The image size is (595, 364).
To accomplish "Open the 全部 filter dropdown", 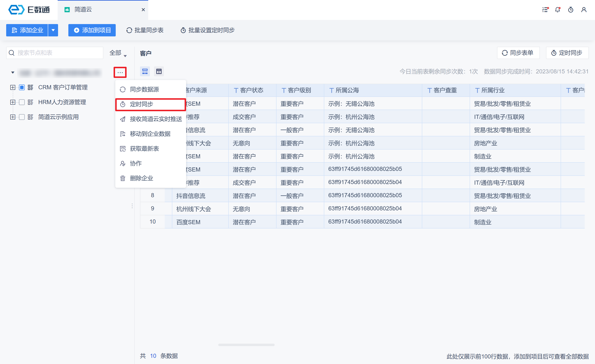I will [x=118, y=53].
